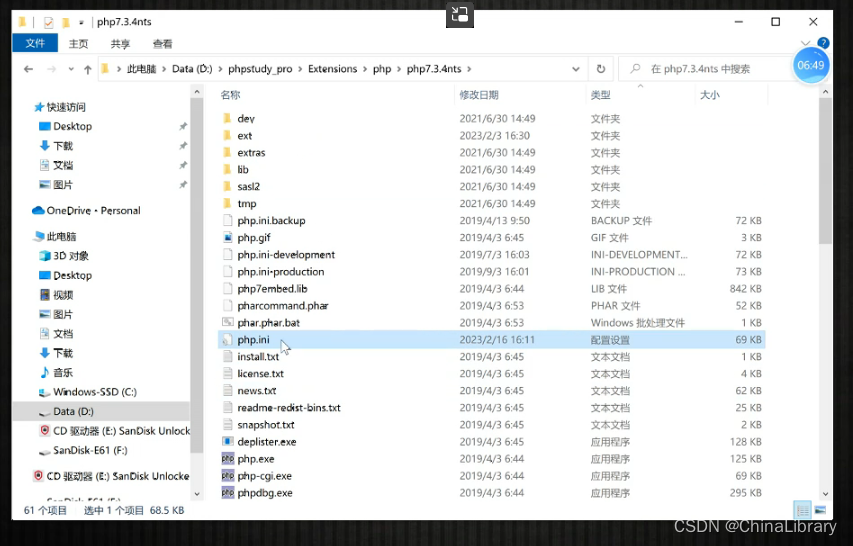The width and height of the screenshot is (853, 546).
Task: Select the tmp folder icon
Action: coord(227,203)
